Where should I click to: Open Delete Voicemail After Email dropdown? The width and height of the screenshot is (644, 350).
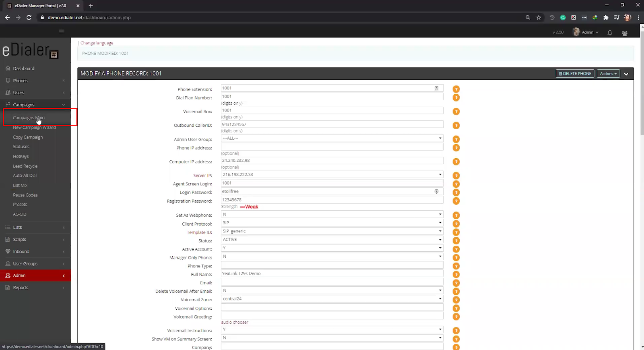[332, 290]
